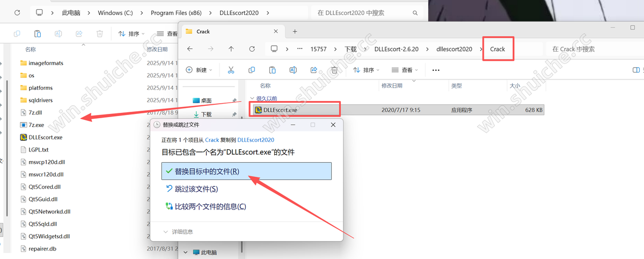The height and width of the screenshot is (259, 644).
Task: Click Copy icon in DLLEscort2020 window toolbar
Action: click(x=17, y=33)
